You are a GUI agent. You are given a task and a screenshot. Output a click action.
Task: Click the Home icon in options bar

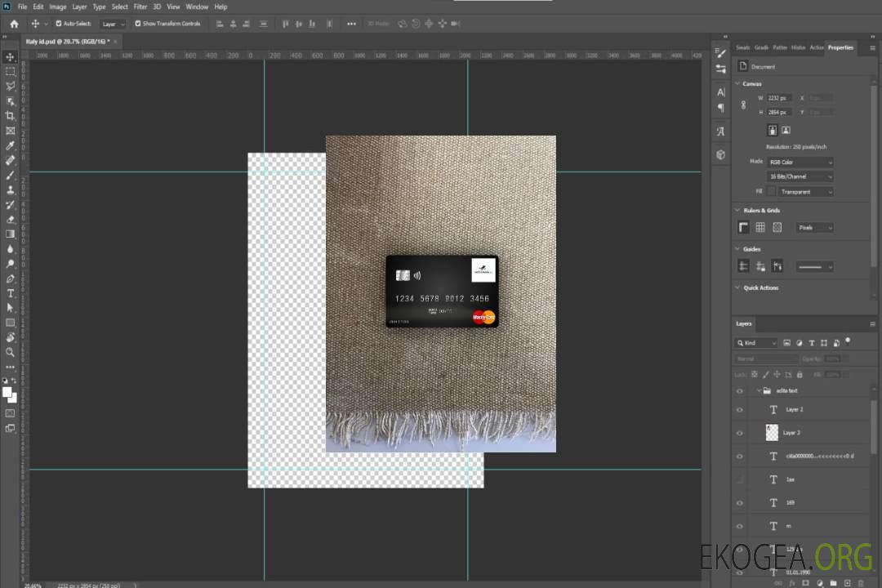tap(14, 24)
